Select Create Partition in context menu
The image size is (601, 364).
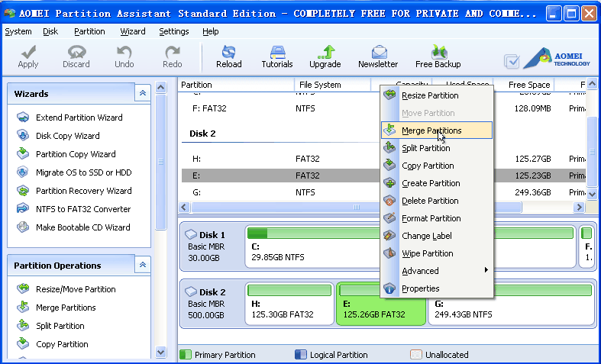coord(437,184)
